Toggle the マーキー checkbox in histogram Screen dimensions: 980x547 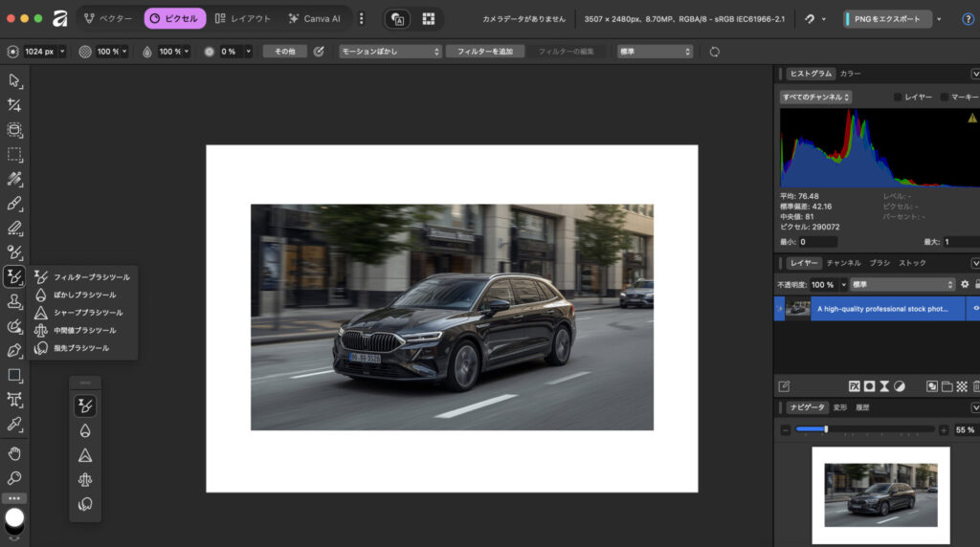[945, 97]
